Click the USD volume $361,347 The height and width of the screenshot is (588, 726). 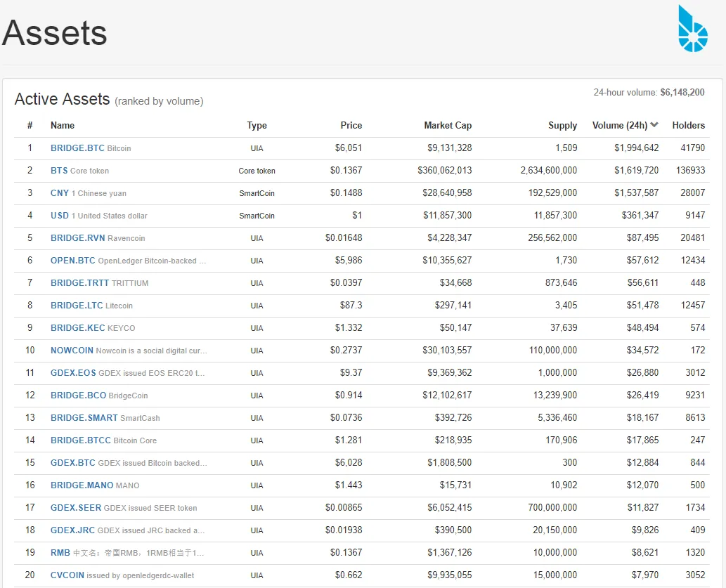tap(640, 215)
